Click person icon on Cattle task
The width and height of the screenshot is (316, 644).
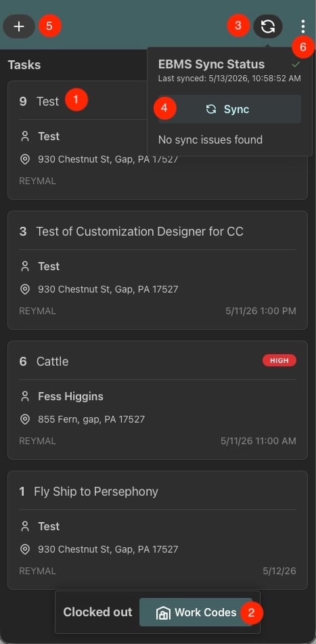(25, 396)
